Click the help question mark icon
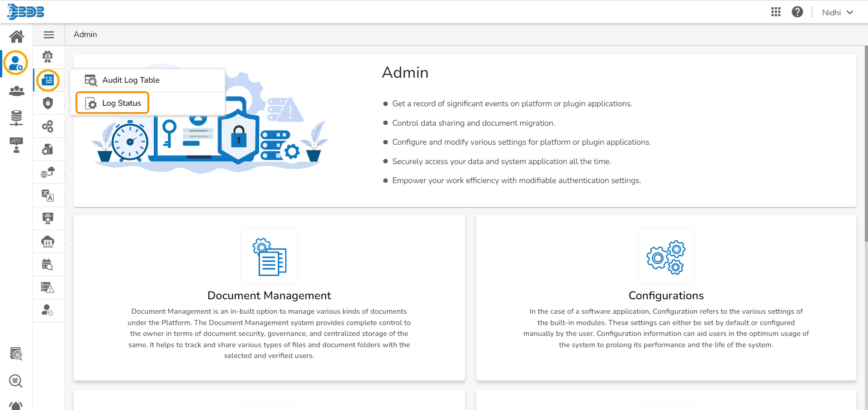Viewport: 868px width, 410px height. pyautogui.click(x=797, y=11)
